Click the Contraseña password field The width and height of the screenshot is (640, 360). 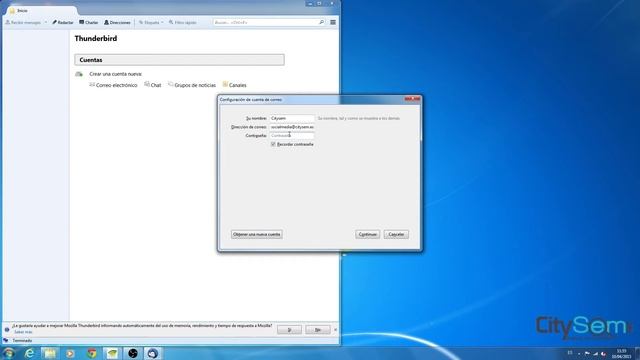pyautogui.click(x=291, y=136)
